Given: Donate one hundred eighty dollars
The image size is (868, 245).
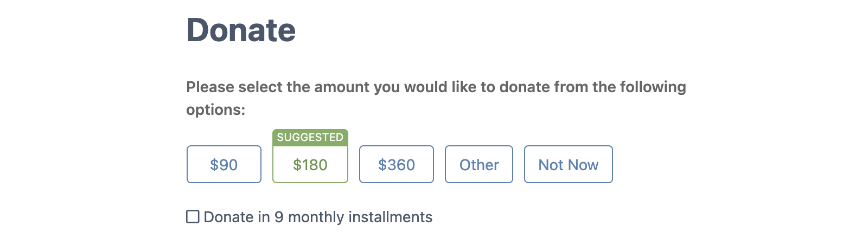Looking at the screenshot, I should [310, 164].
